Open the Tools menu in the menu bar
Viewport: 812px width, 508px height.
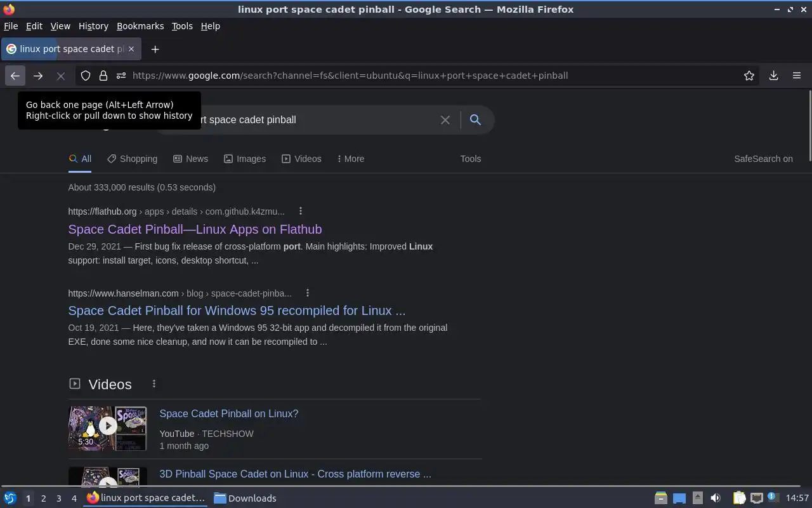pos(182,26)
